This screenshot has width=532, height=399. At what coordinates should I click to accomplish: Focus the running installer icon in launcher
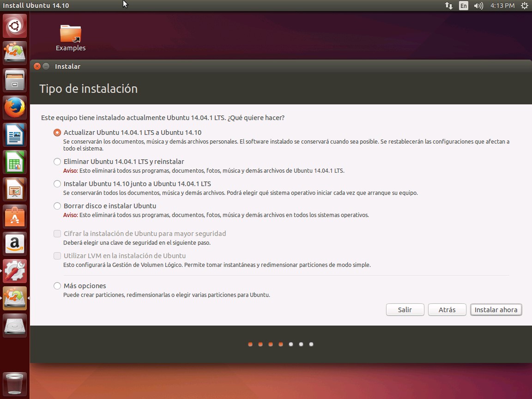pyautogui.click(x=15, y=298)
